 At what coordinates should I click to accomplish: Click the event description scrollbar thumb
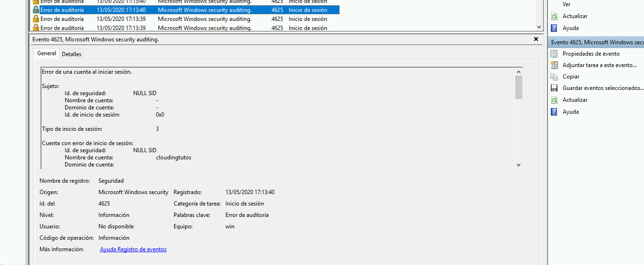(518, 87)
